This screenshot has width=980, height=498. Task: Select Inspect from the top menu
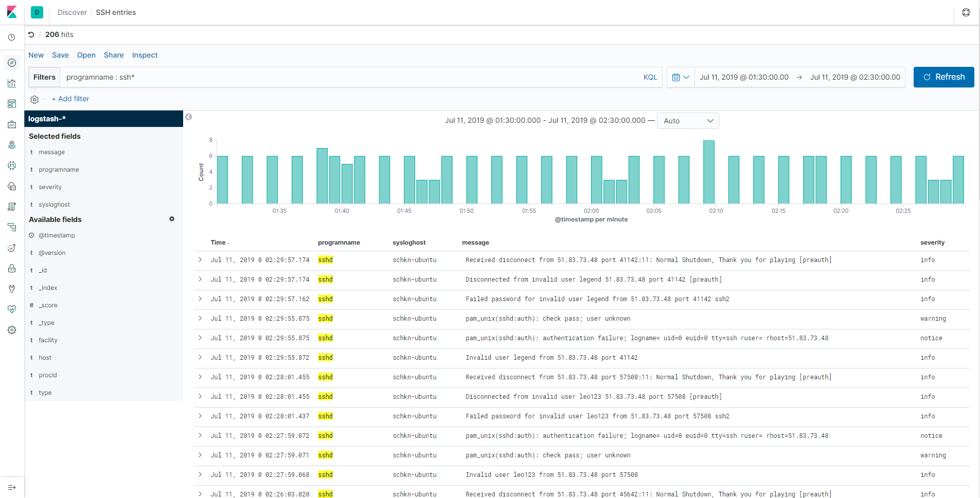[x=145, y=55]
